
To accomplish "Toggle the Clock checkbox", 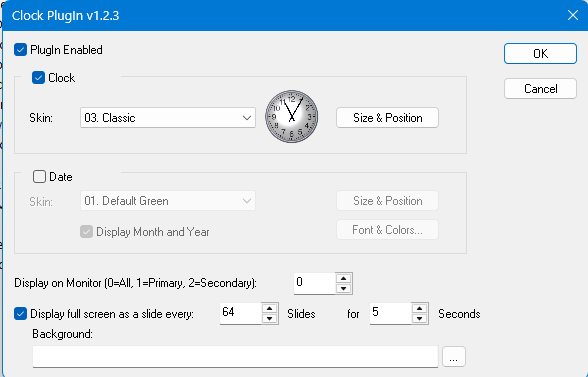I will click(x=38, y=78).
